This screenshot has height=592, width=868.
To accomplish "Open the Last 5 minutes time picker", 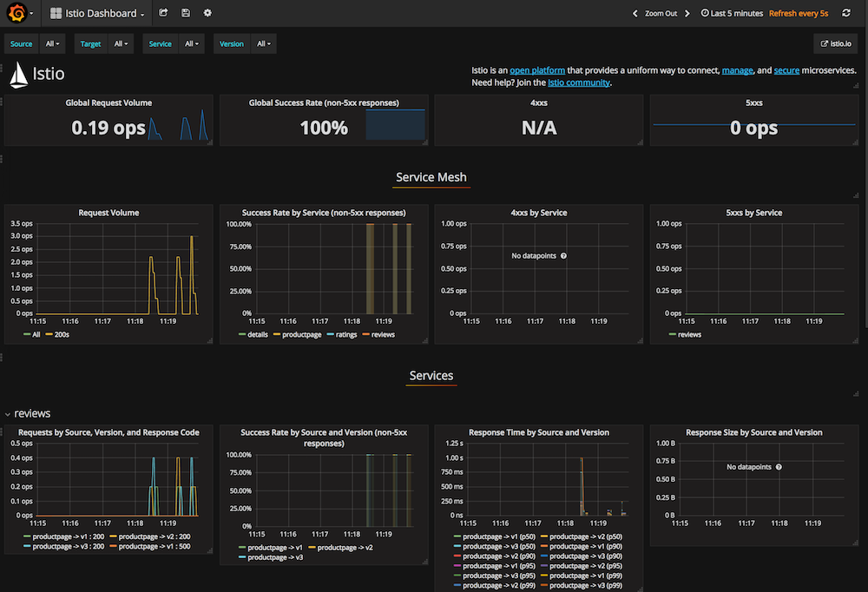I will click(732, 13).
